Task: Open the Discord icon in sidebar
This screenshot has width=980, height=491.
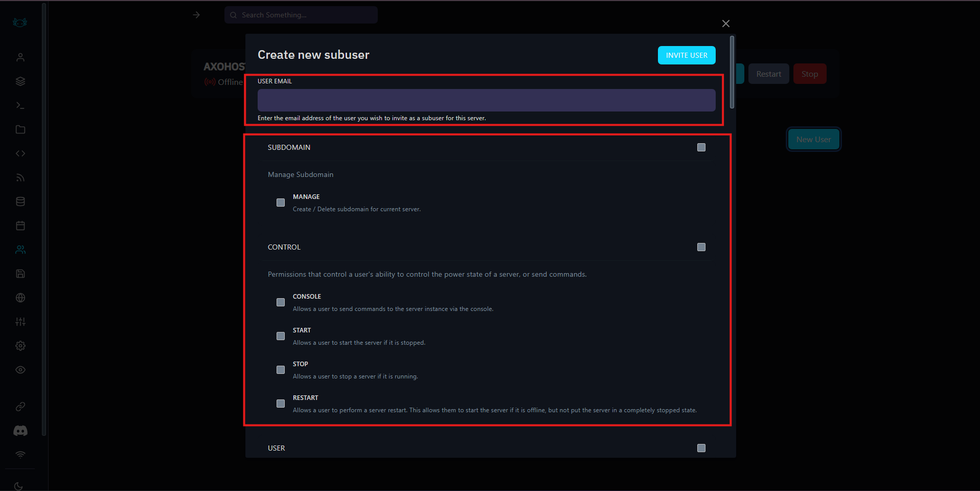Action: (x=20, y=431)
